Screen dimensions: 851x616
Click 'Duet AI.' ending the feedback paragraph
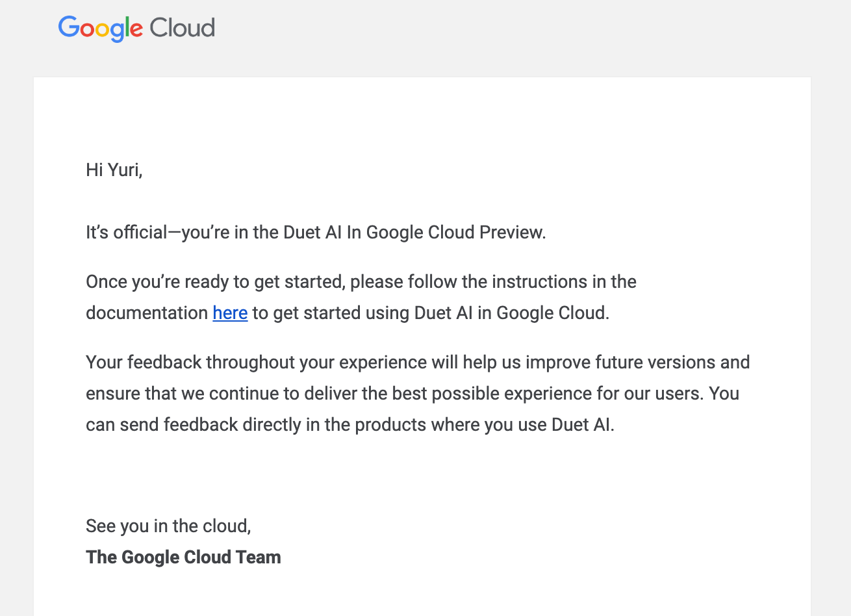click(583, 425)
